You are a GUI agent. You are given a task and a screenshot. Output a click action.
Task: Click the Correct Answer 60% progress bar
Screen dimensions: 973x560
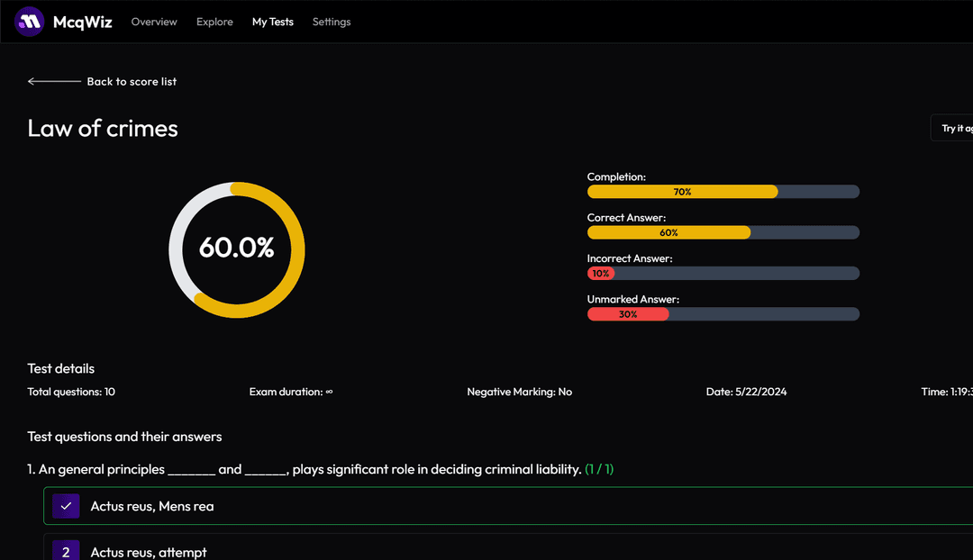tap(723, 232)
